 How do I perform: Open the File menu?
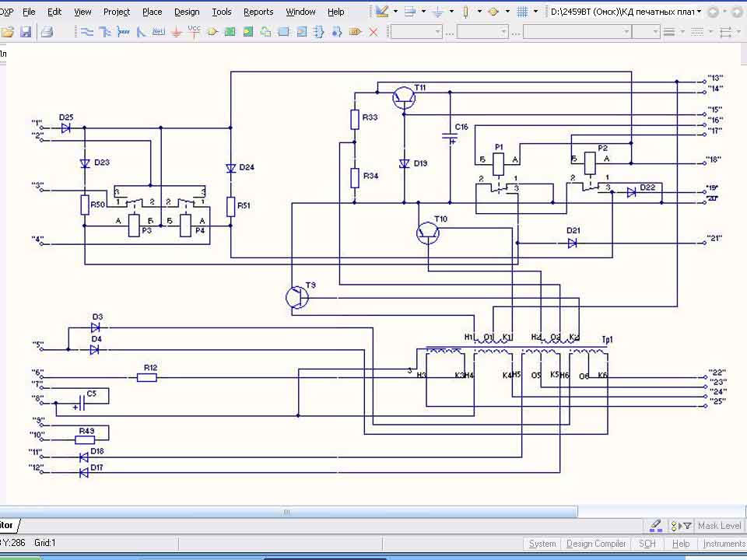(x=29, y=12)
